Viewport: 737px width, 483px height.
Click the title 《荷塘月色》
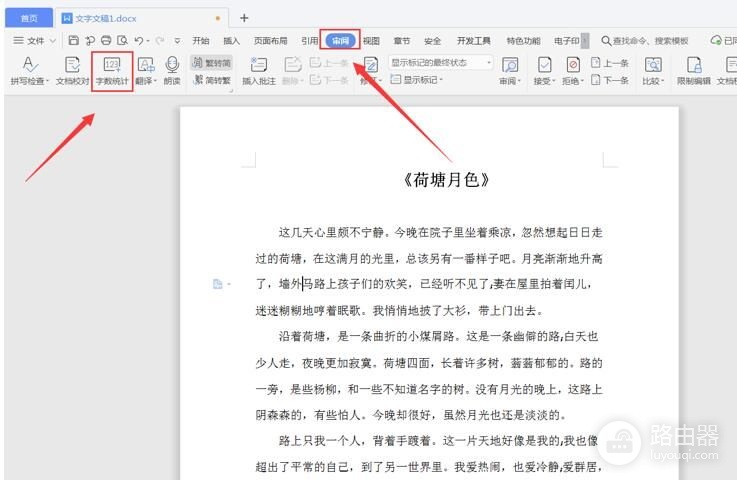coord(446,179)
